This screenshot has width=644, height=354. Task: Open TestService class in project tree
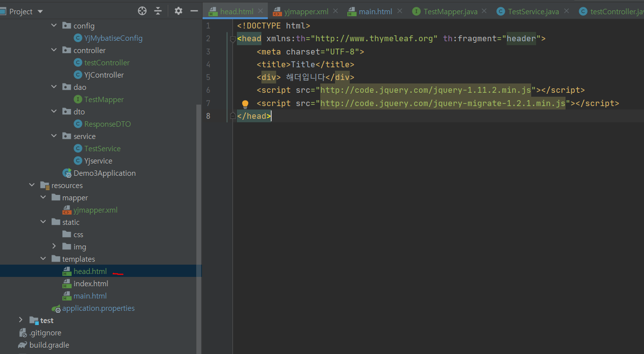point(103,148)
